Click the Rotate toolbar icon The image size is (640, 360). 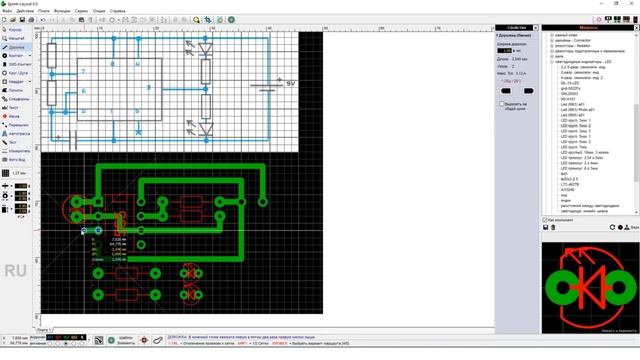[112, 20]
